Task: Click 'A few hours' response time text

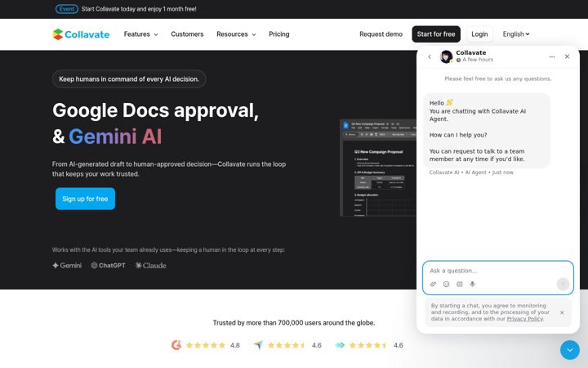Action: click(x=478, y=60)
